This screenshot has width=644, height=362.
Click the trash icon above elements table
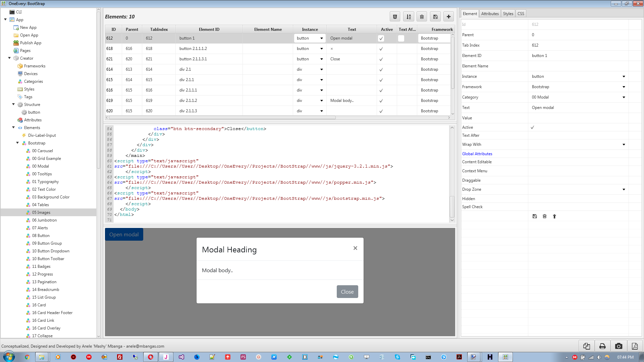pyautogui.click(x=422, y=17)
